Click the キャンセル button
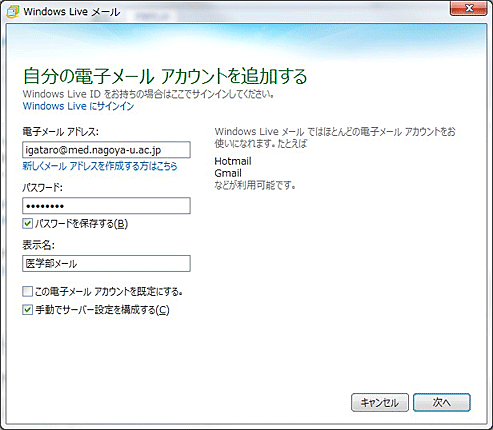Screen dimensions: 493x430 (x=380, y=403)
